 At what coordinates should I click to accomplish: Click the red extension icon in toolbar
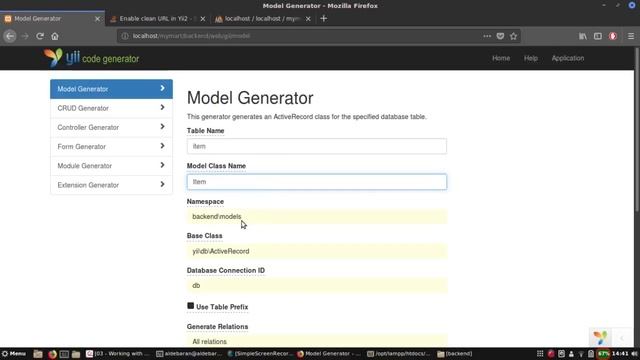click(x=613, y=36)
